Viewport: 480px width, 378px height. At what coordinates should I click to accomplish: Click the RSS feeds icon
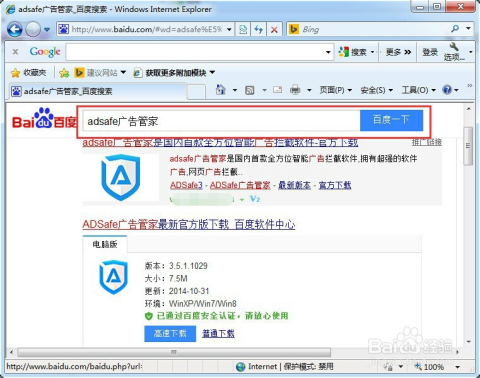(x=250, y=90)
